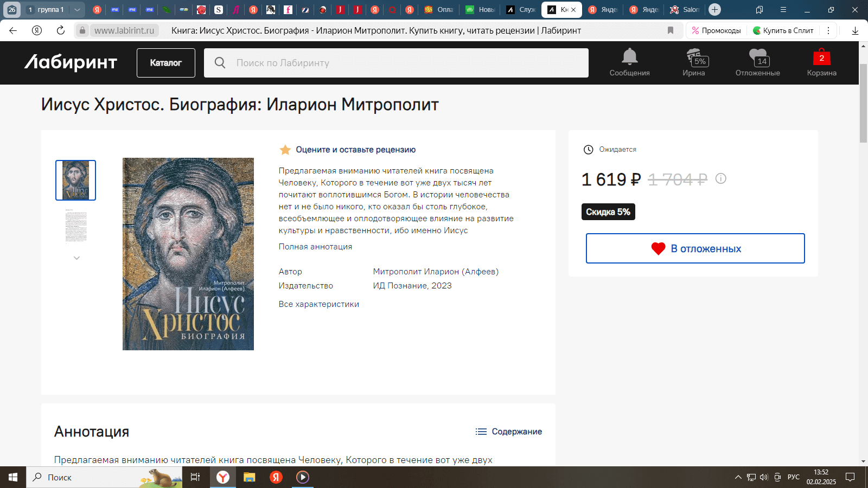868x488 pixels.
Task: Focus the Поиск по Лабиринту search field
Action: 396,63
